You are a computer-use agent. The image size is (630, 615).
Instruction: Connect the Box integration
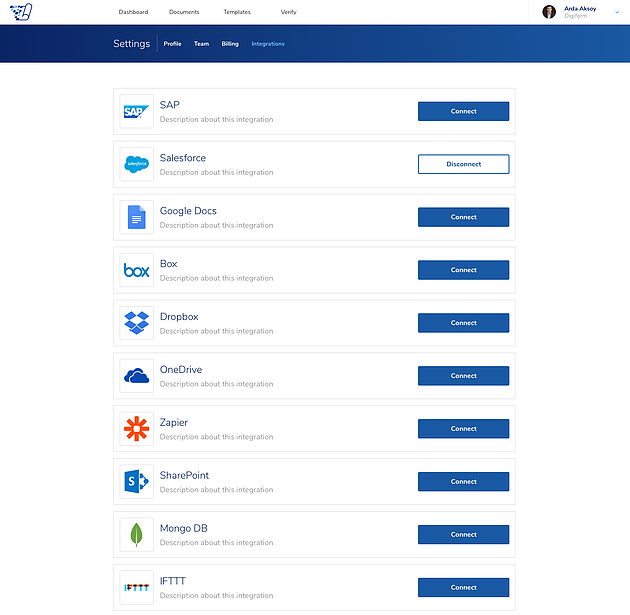464,270
